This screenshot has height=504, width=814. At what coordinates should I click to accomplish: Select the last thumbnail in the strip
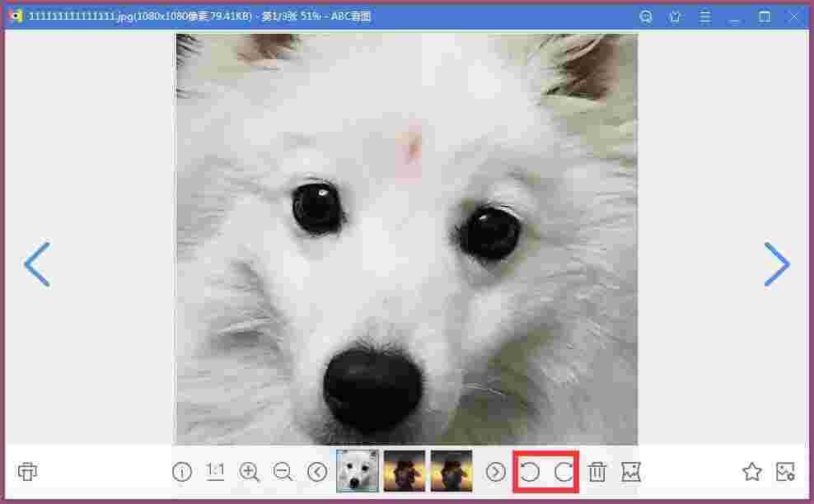(451, 471)
